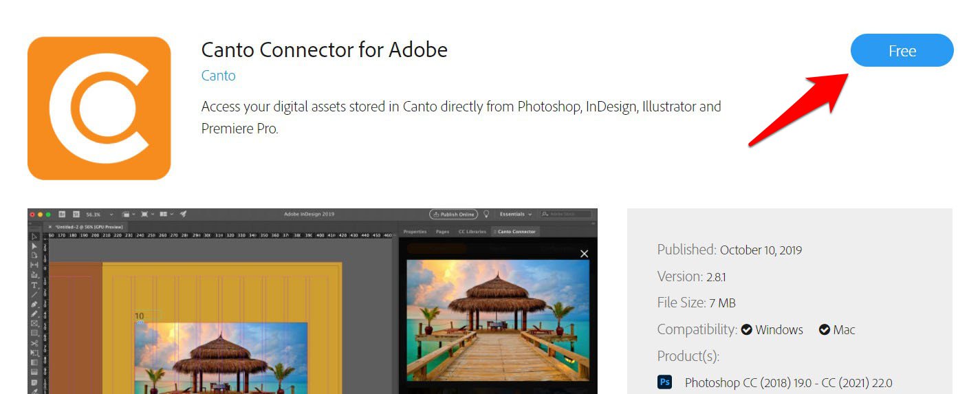Click the lightbulb tips icon

tap(487, 214)
